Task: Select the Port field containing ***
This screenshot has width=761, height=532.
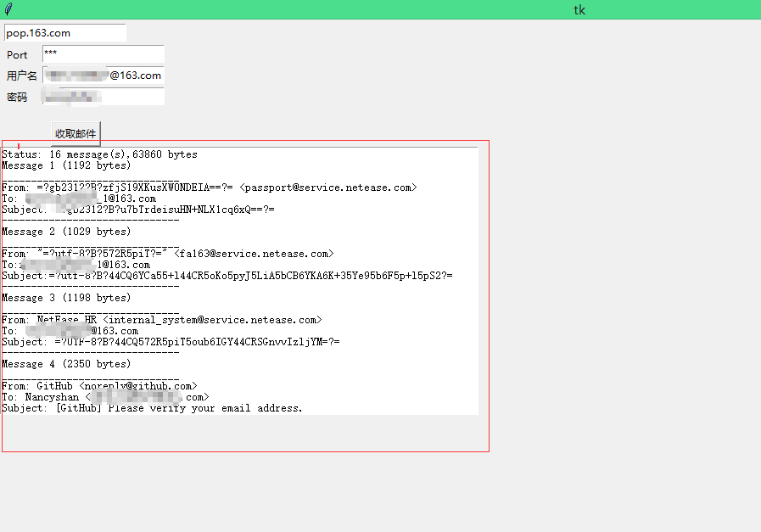Action: [102, 54]
